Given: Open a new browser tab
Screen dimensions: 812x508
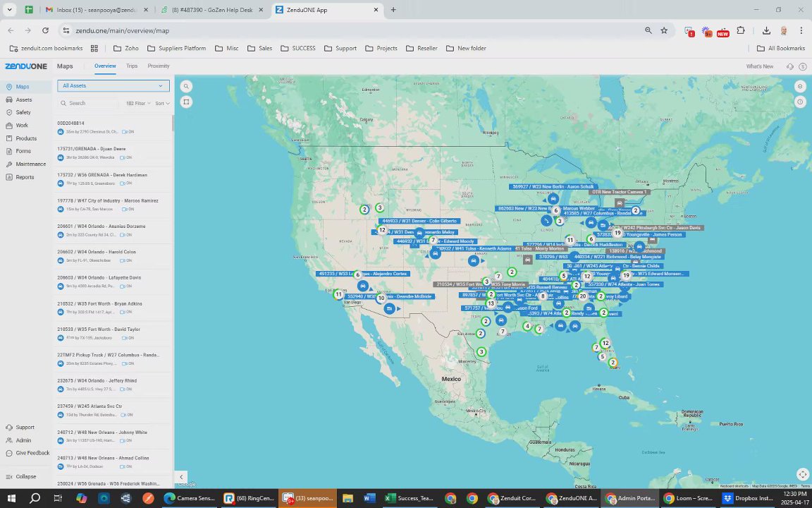Looking at the screenshot, I should [393, 10].
